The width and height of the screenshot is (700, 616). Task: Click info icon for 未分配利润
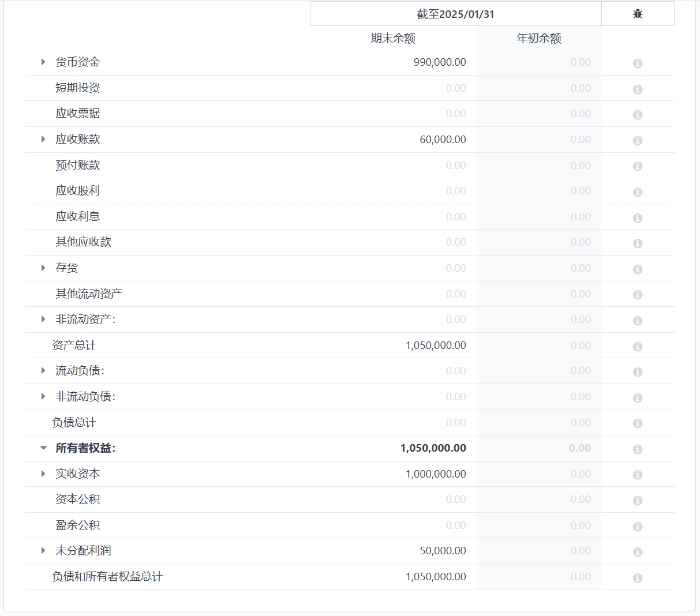(637, 552)
